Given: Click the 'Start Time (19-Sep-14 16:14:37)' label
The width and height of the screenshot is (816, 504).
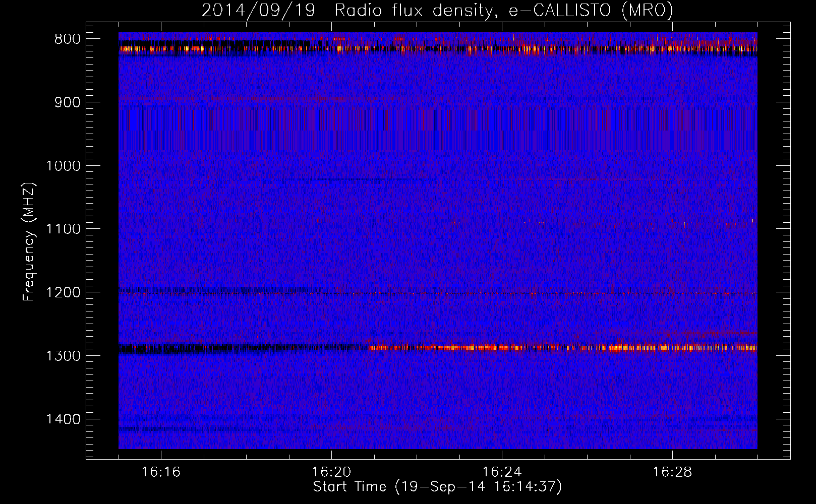Looking at the screenshot, I should click(x=437, y=487).
